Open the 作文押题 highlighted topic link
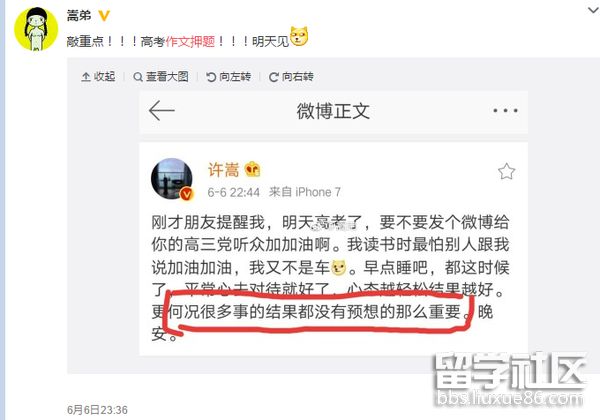Viewport: 600px width, 420px height. [190, 41]
